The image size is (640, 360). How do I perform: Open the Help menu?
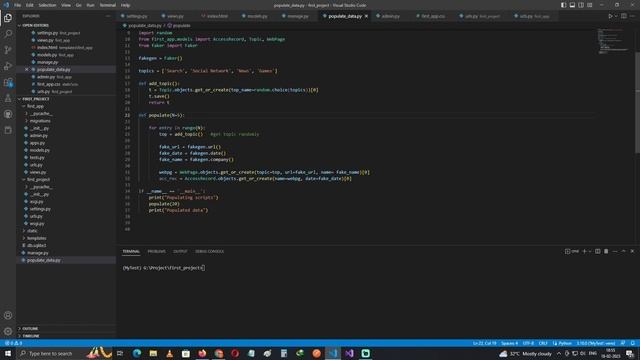coord(125,5)
